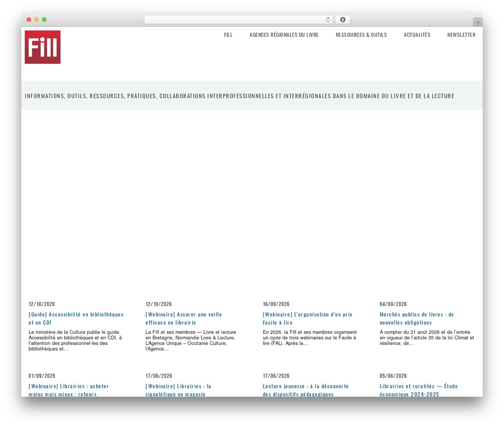Open Marchés publics de livres article
Screen dimensions: 504x427
417,318
